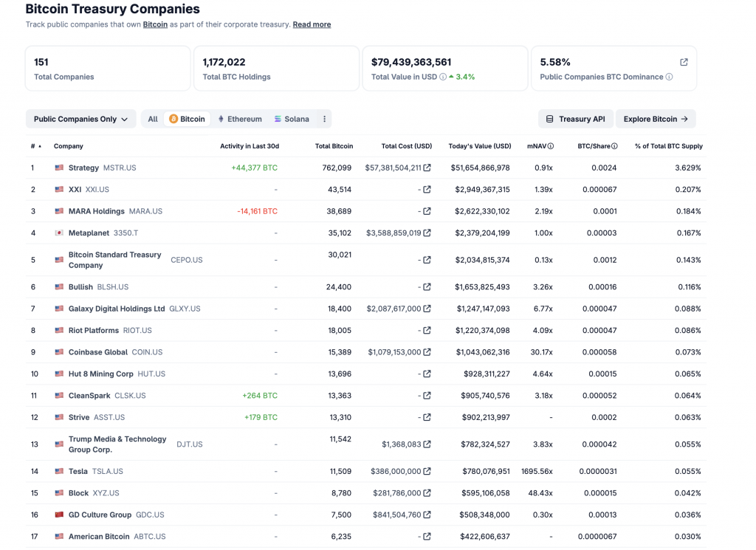
Task: Switch to the Ethereum tab
Action: (239, 119)
